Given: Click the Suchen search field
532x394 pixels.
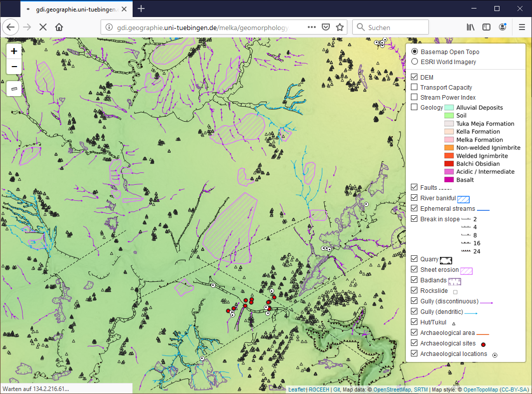Looking at the screenshot, I should pos(391,27).
